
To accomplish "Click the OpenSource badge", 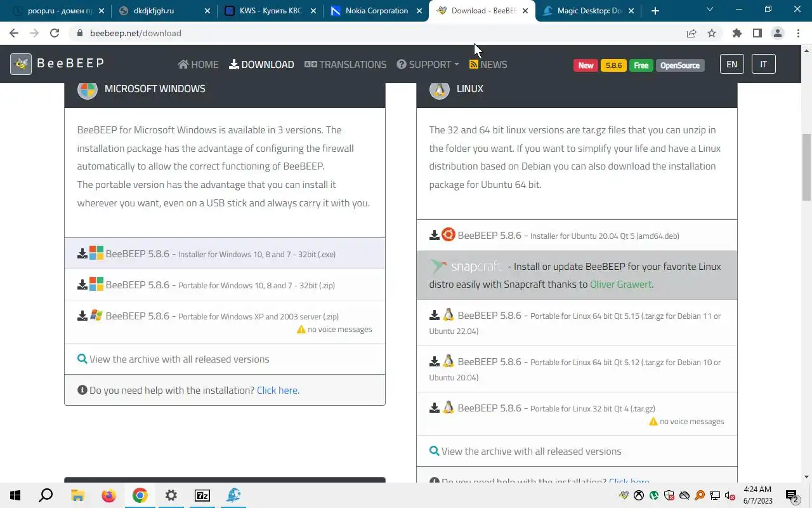I will pyautogui.click(x=680, y=65).
